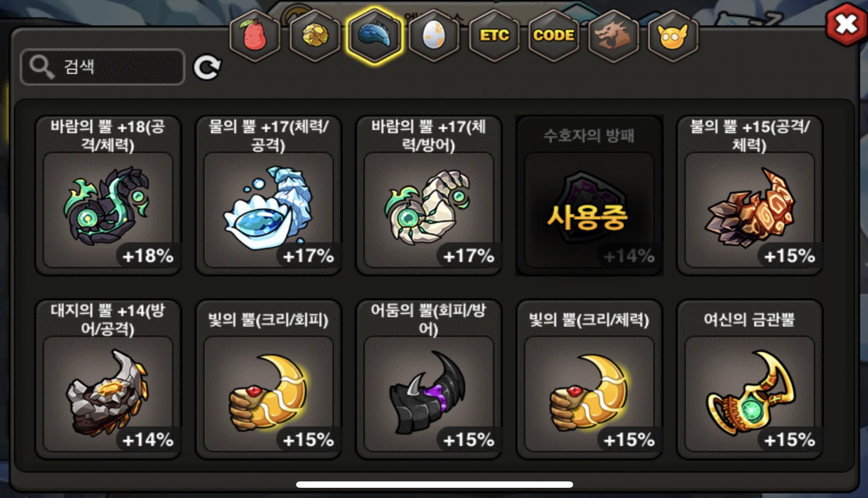
Task: Select the 물의 뿔 +17 ice horn
Action: click(268, 195)
